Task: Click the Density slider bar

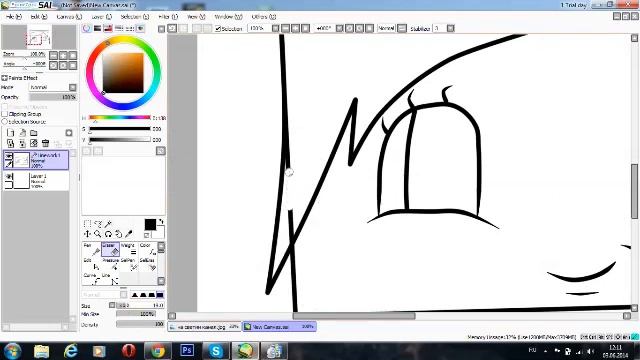Action: click(x=140, y=324)
